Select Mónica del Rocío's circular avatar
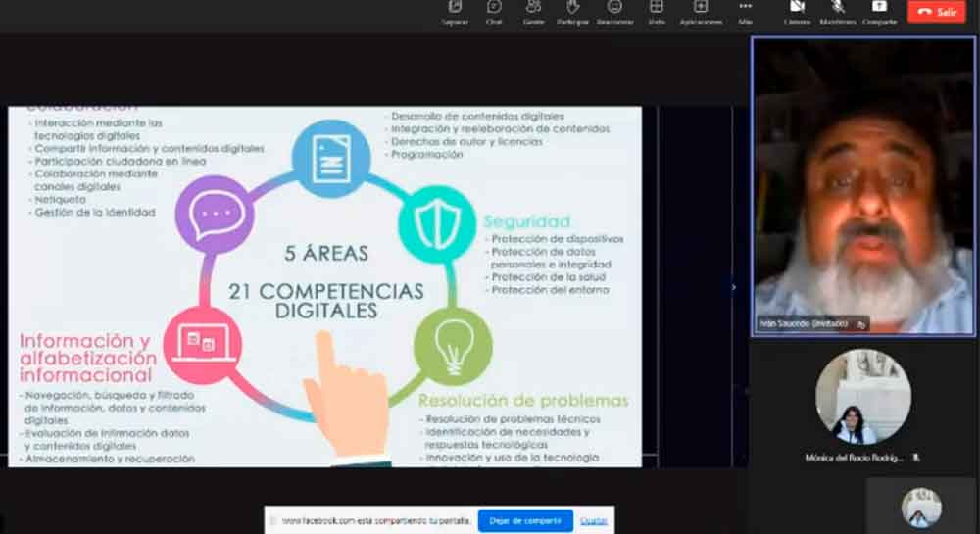 [862, 398]
